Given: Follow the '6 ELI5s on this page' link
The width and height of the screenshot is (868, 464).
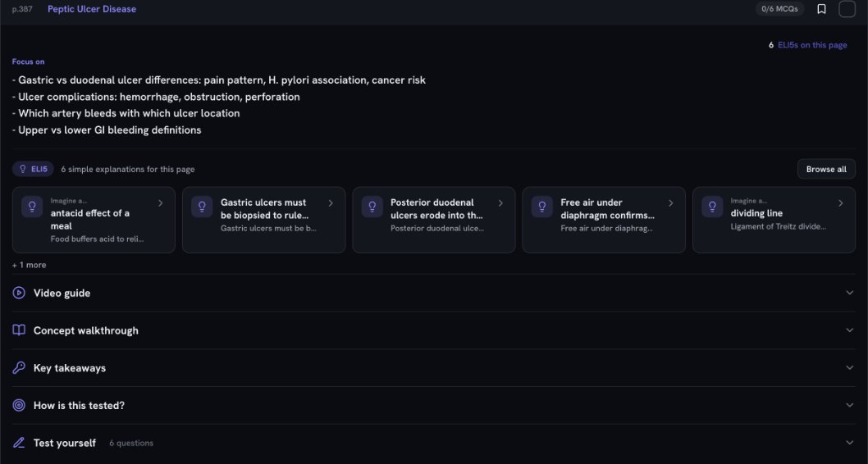Looking at the screenshot, I should point(807,45).
